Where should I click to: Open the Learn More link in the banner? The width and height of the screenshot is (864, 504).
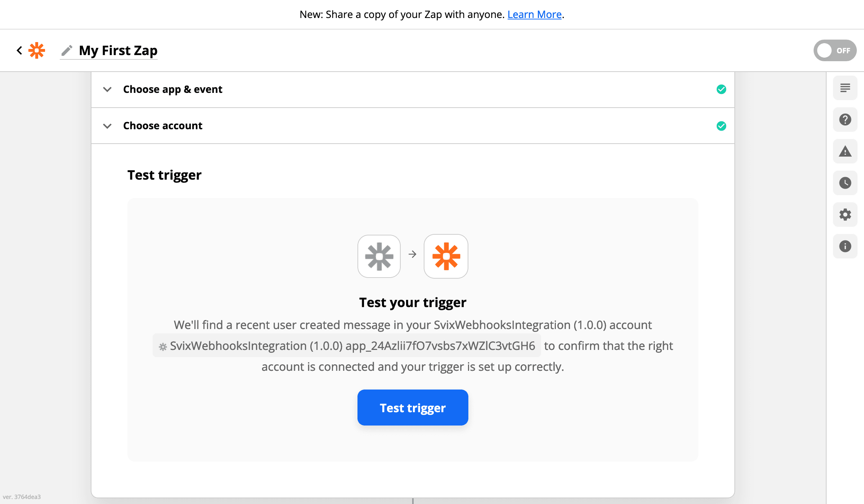[535, 14]
